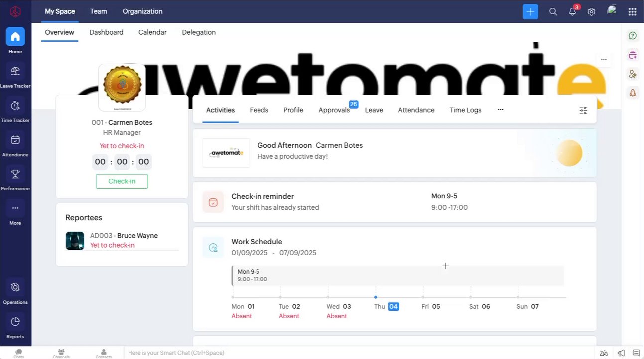Show More modules in the sidebar

pos(15,213)
